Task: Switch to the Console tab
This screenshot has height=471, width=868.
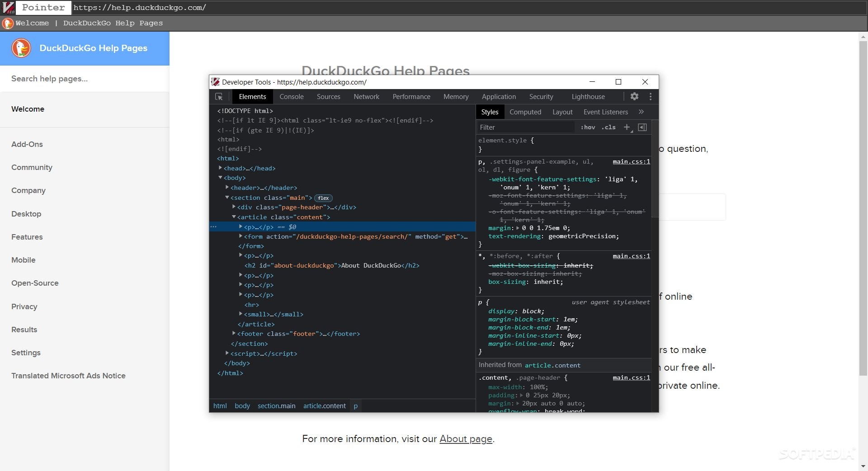Action: pos(292,97)
